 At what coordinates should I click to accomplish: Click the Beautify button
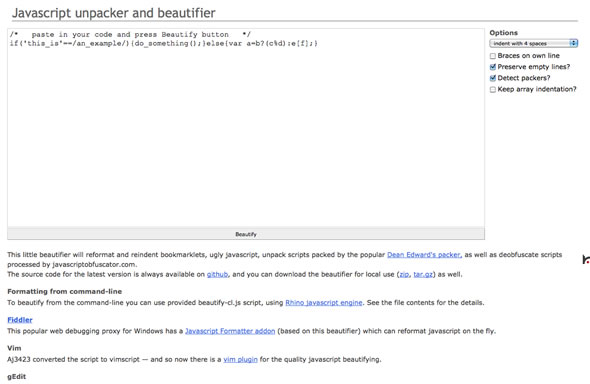[x=246, y=234]
